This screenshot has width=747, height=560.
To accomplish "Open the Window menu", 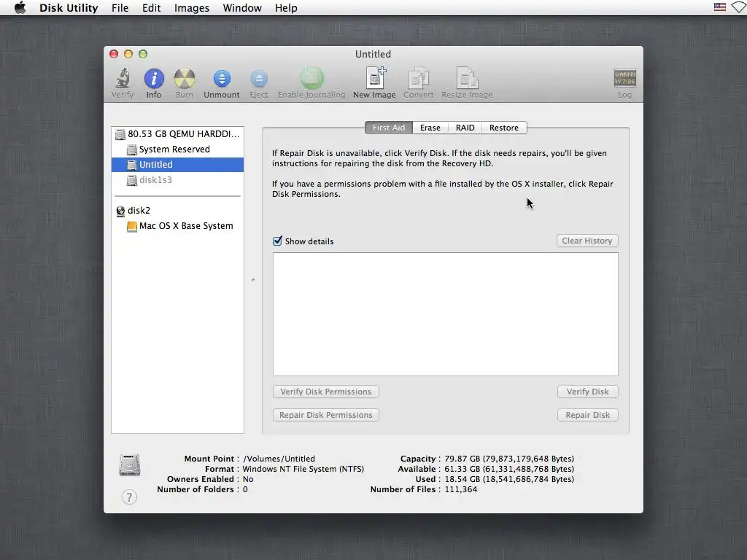I will (x=242, y=8).
